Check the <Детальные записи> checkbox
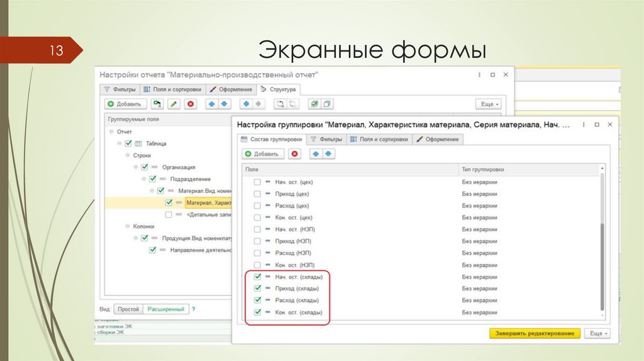This screenshot has height=361, width=644. [x=169, y=214]
